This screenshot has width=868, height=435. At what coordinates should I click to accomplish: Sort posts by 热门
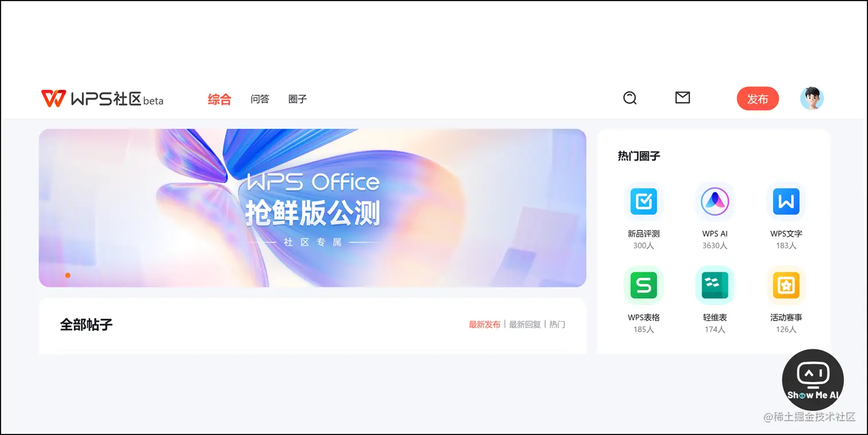pos(557,325)
